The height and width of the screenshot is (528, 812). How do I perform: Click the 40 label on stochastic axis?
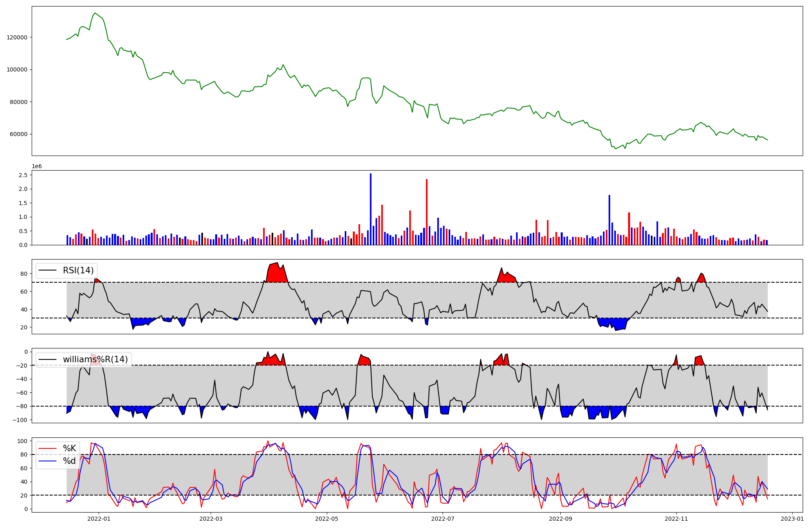24,482
